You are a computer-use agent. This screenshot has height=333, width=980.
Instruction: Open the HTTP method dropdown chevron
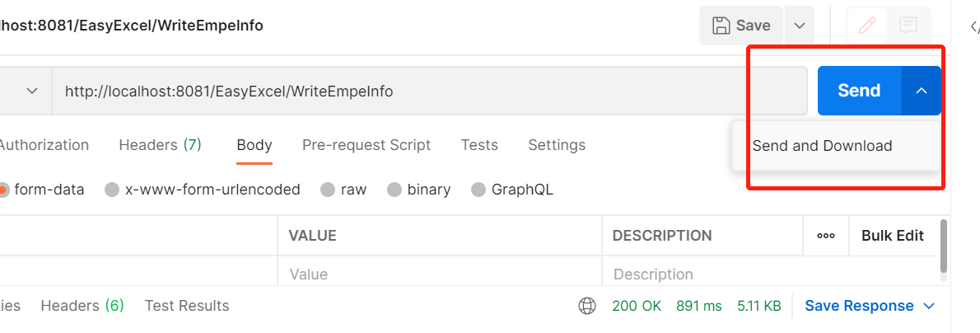point(33,91)
